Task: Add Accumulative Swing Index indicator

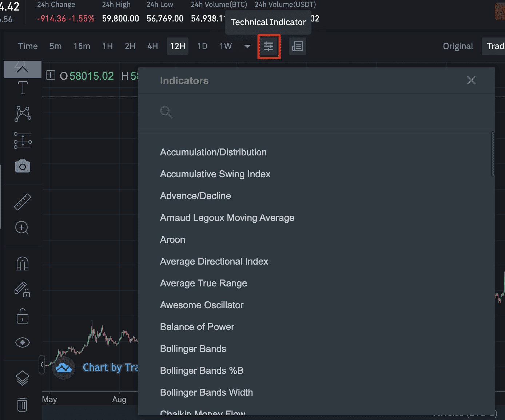Action: coord(215,174)
